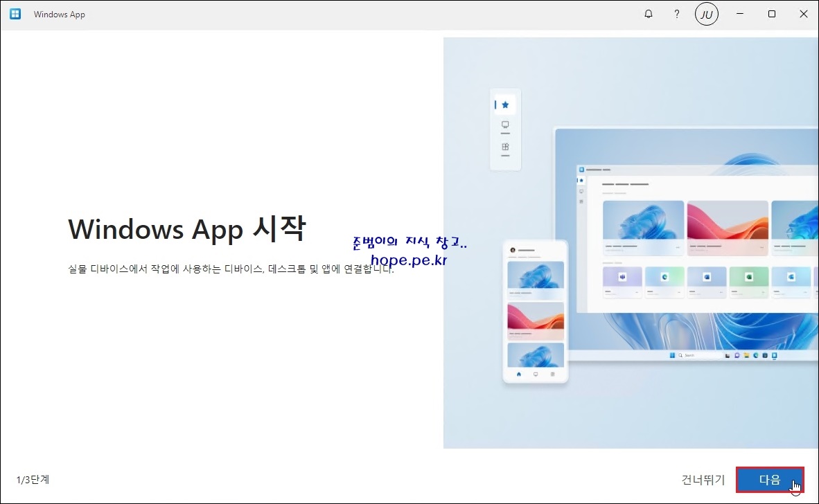Click 건너뛰기 to skip the intro

pos(703,480)
